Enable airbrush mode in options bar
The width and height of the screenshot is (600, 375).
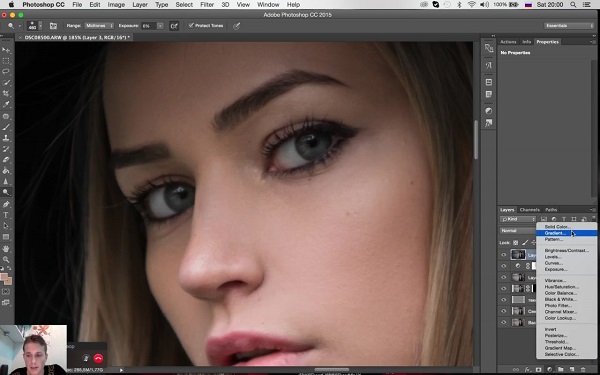(x=174, y=26)
